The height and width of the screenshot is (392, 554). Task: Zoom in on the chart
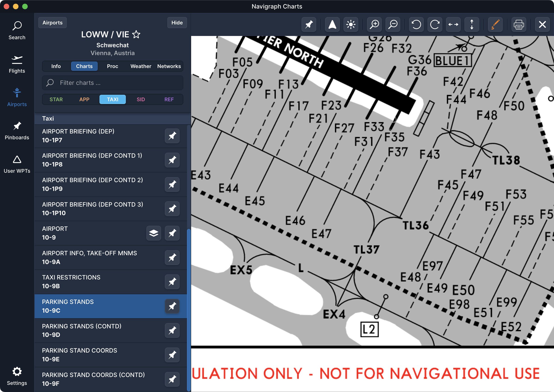pyautogui.click(x=374, y=24)
